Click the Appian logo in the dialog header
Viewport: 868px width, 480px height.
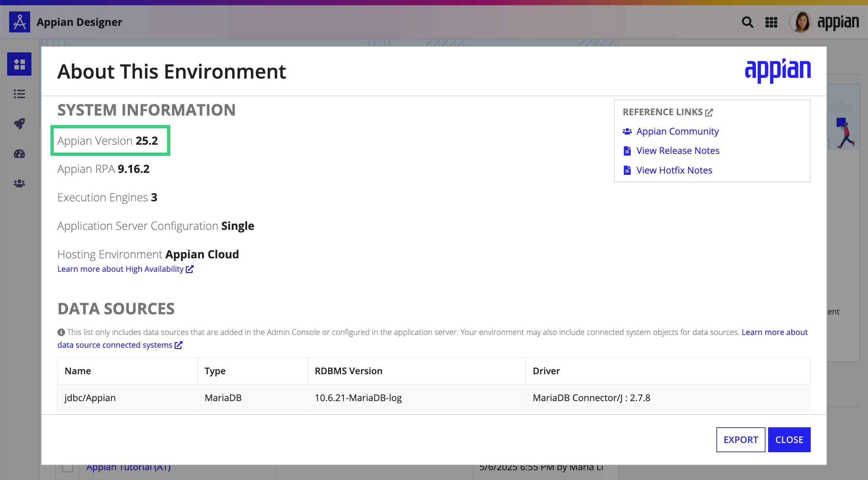pos(778,71)
